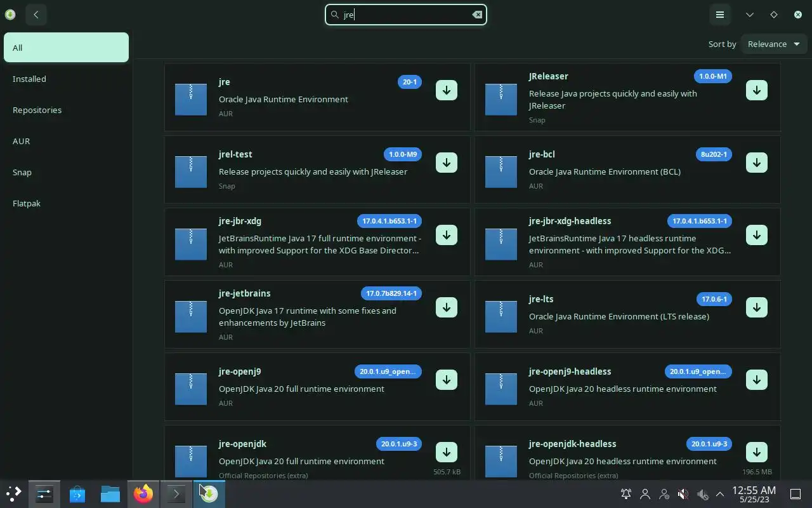
Task: Click the search input field
Action: click(406, 15)
